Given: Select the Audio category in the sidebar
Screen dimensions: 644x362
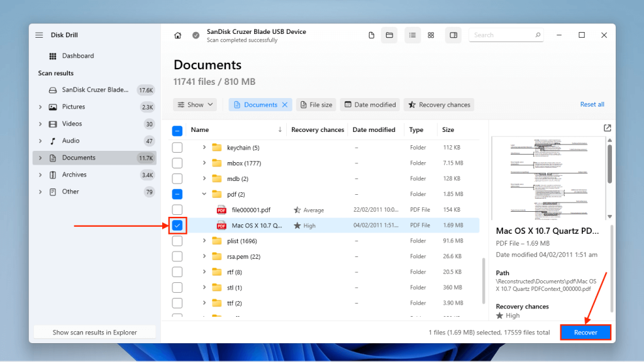Looking at the screenshot, I should tap(72, 140).
